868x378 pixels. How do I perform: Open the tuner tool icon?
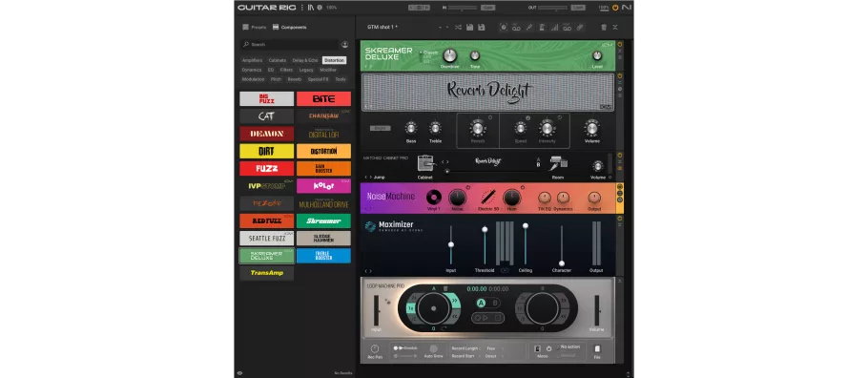[x=528, y=27]
